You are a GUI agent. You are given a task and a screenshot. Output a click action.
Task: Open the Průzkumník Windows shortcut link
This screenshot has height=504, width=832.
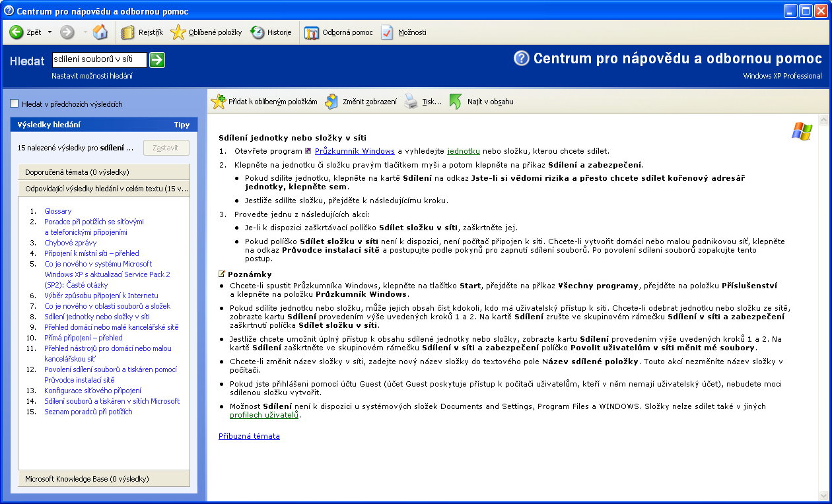pos(355,151)
